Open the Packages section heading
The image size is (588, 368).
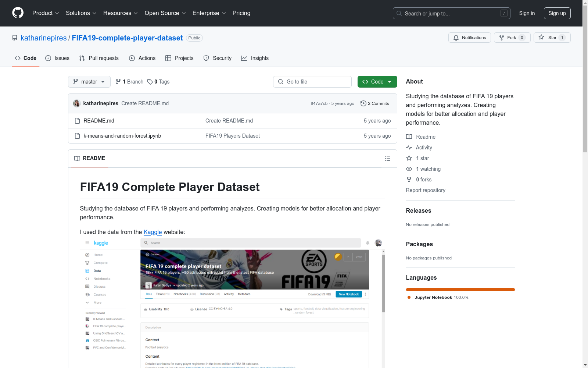pos(419,244)
